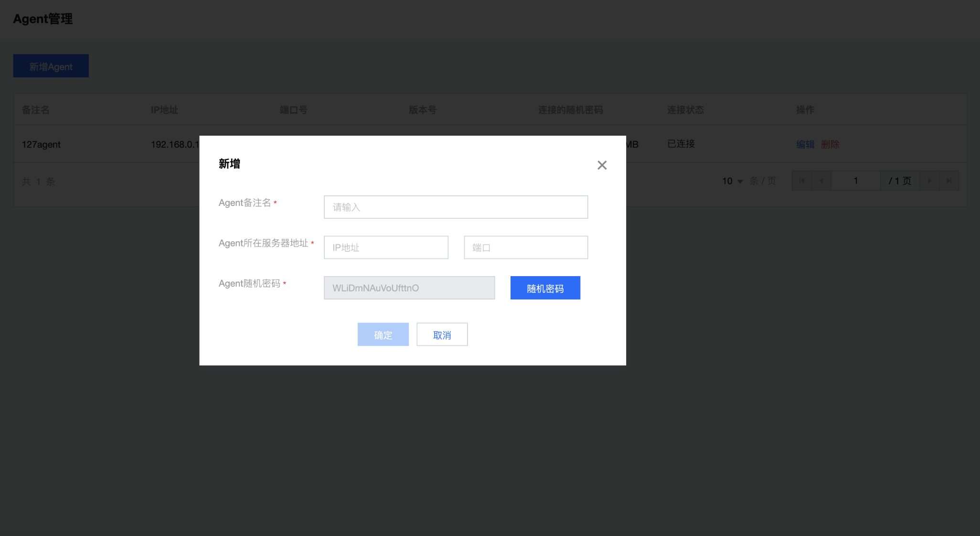
Task: Click the Agent所在服务器地址 label
Action: (x=264, y=243)
